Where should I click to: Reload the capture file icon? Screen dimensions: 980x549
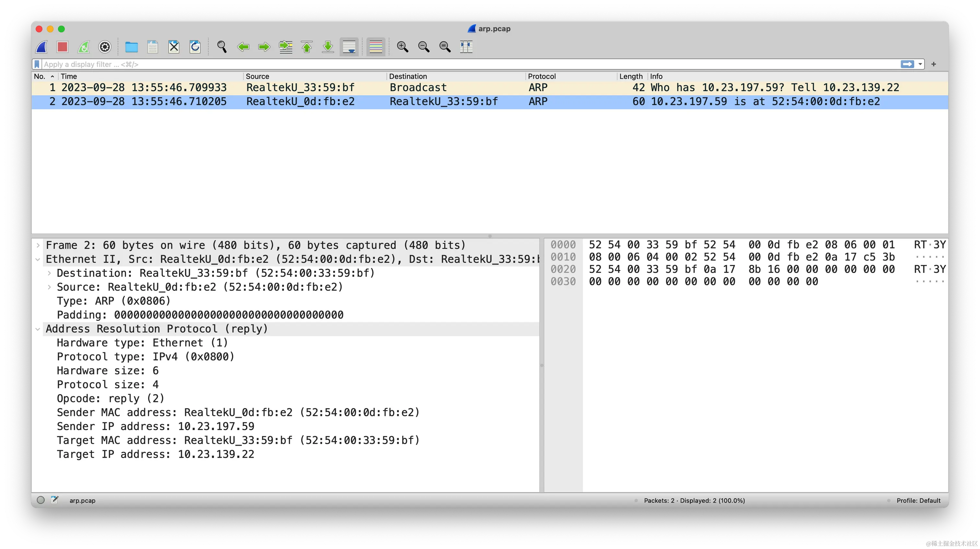tap(195, 47)
